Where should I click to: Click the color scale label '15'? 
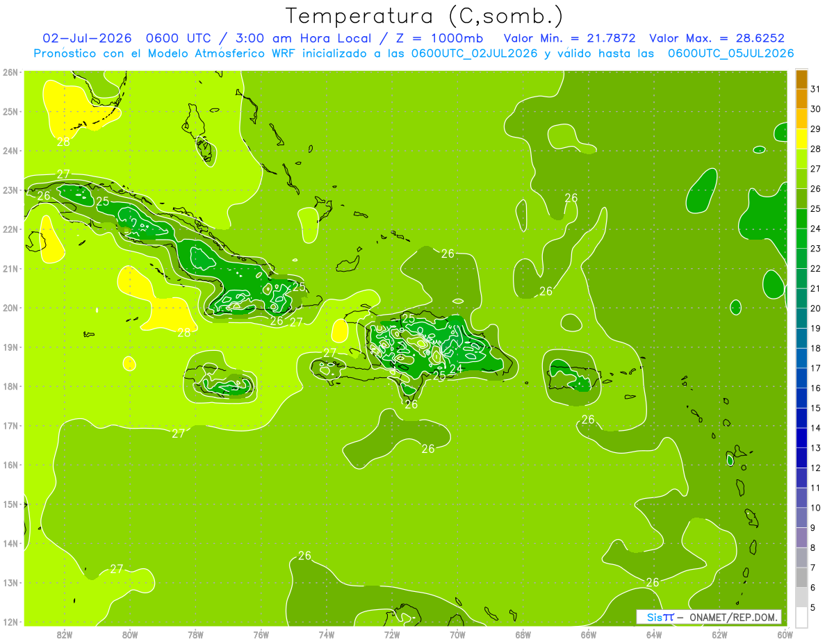click(816, 408)
